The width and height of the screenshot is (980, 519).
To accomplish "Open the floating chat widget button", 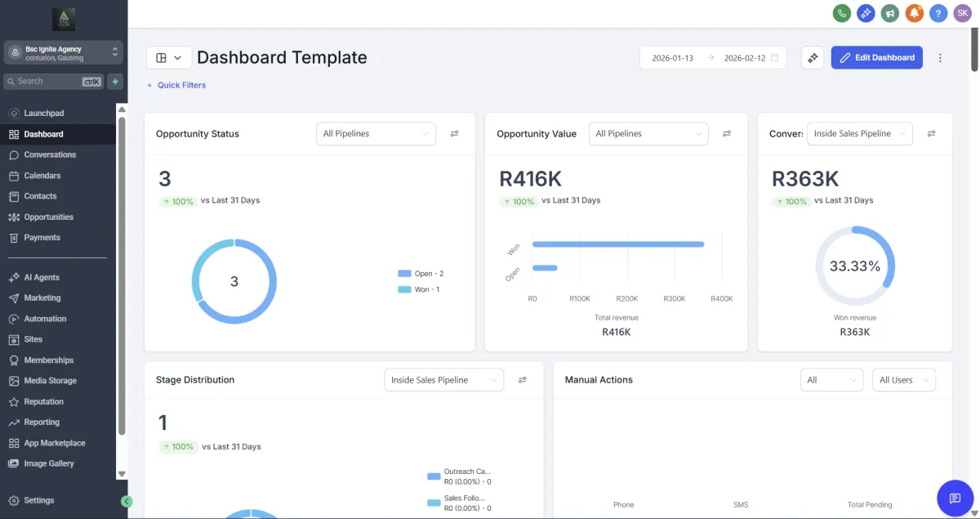I will pyautogui.click(x=955, y=498).
